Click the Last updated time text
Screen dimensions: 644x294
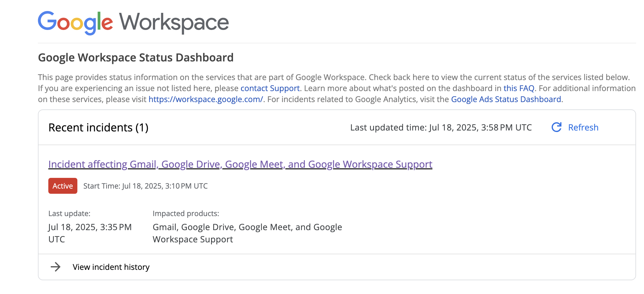(x=441, y=127)
